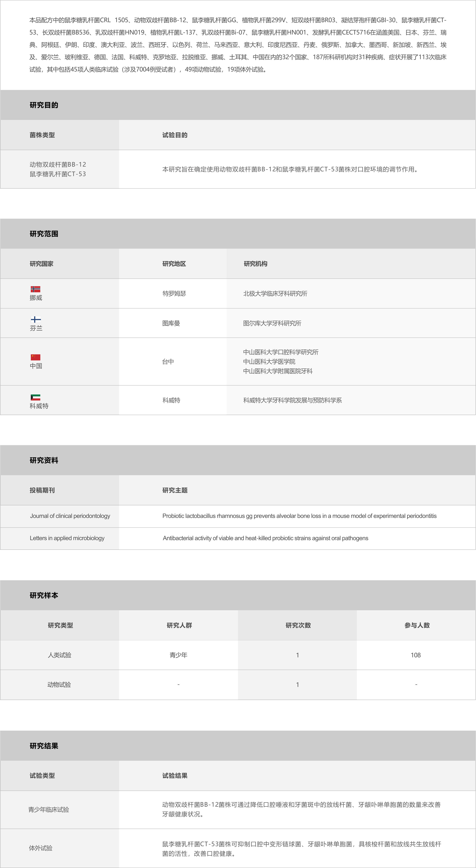Click the 动物试验 row label
The width and height of the screenshot is (476, 868).
pyautogui.click(x=59, y=684)
